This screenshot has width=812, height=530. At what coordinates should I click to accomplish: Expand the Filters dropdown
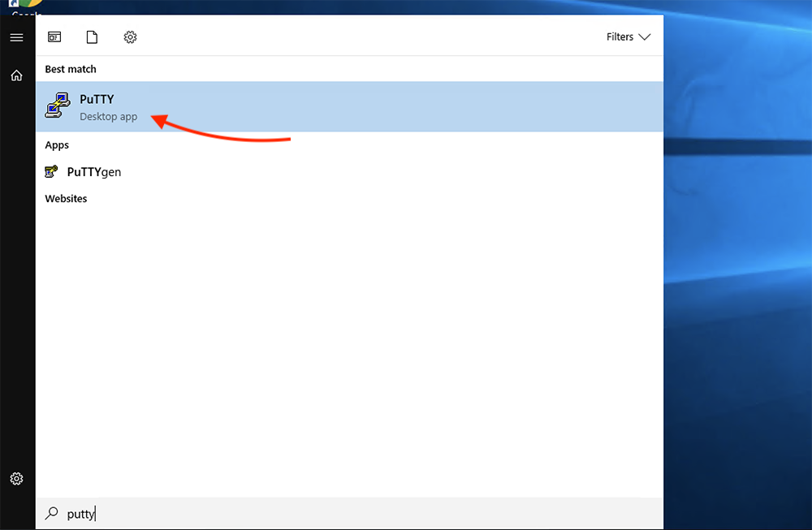[628, 37]
